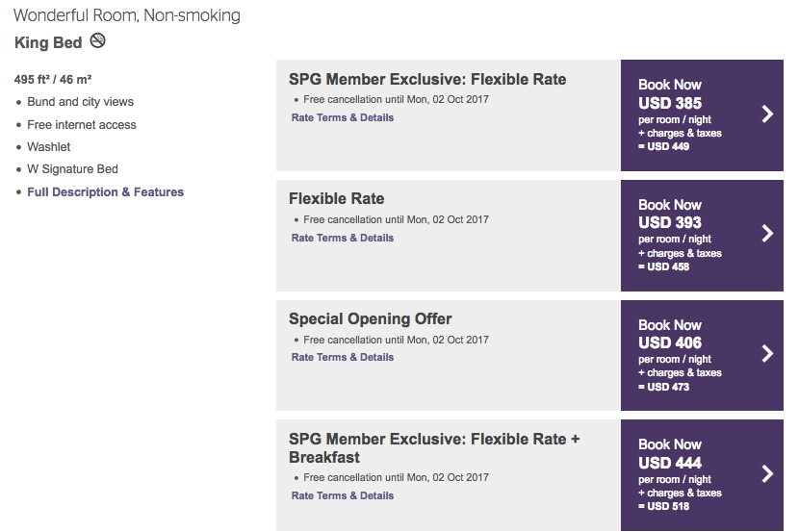
Task: Click the non-smoking icon beside King Bed
Action: pos(97,41)
